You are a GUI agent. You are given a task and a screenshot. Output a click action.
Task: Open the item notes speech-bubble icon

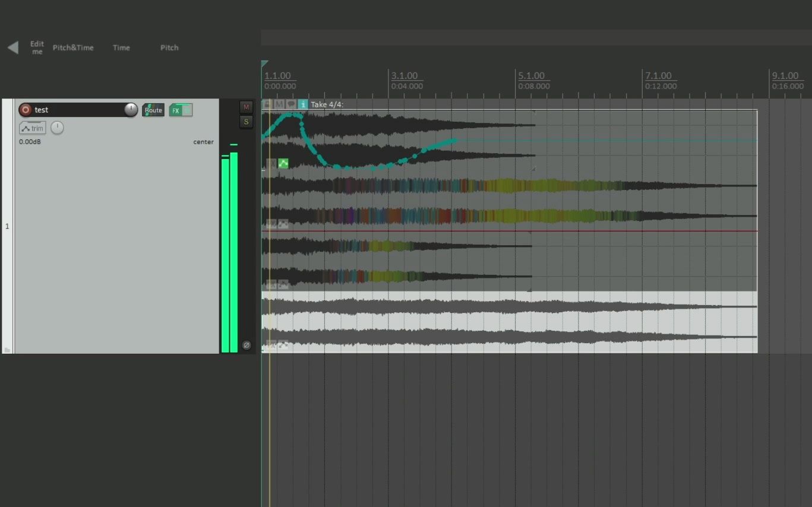pyautogui.click(x=291, y=104)
